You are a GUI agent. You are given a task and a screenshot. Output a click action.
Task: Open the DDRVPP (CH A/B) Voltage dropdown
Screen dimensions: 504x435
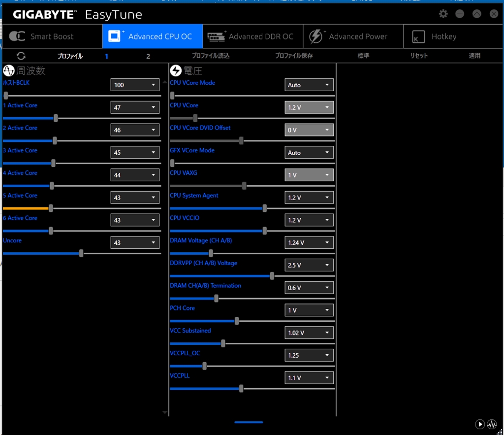click(x=309, y=265)
